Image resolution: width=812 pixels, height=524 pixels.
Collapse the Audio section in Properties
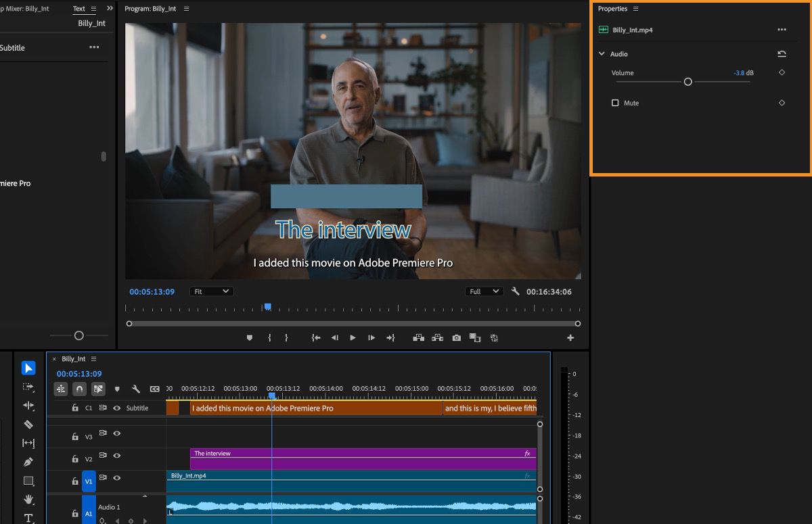(x=602, y=53)
